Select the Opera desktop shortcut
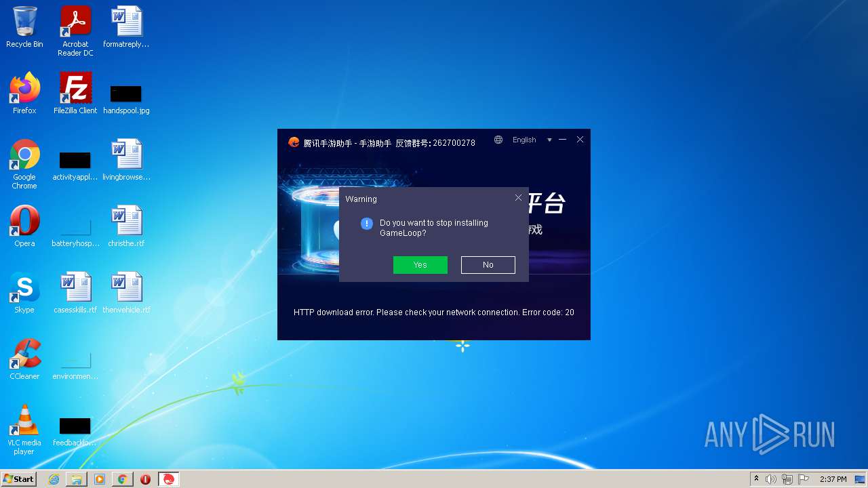This screenshot has height=488, width=868. pyautogui.click(x=24, y=226)
